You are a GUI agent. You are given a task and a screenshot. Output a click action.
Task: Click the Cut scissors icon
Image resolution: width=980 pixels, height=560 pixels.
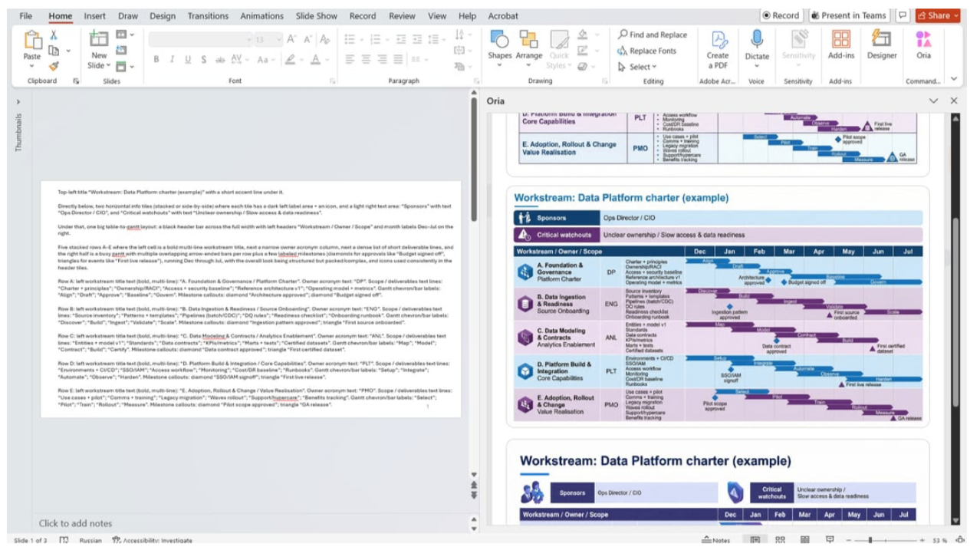coord(54,35)
